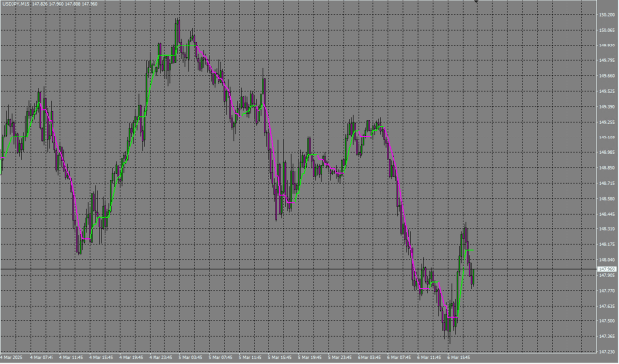
Task: Click the 149.525 price scale label
Action: 607,91
